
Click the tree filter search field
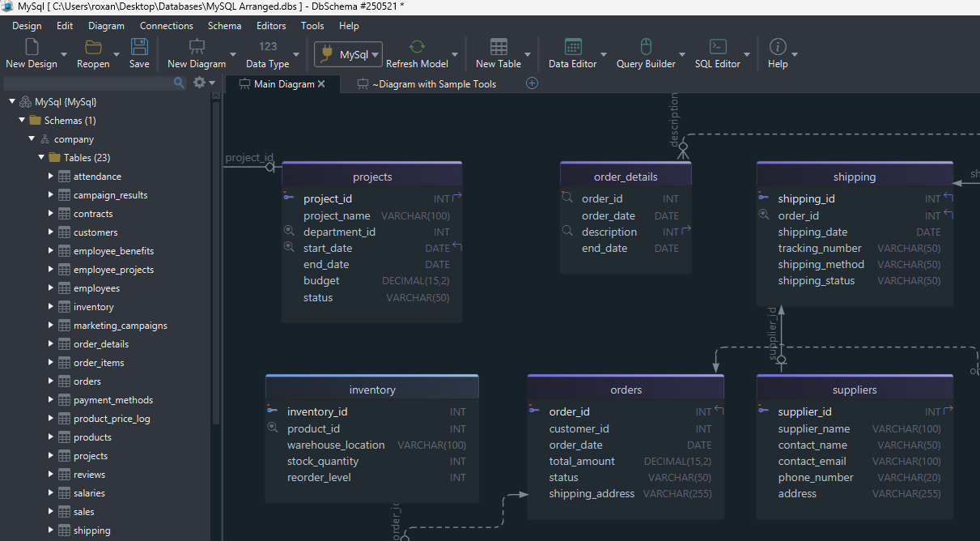(x=87, y=83)
